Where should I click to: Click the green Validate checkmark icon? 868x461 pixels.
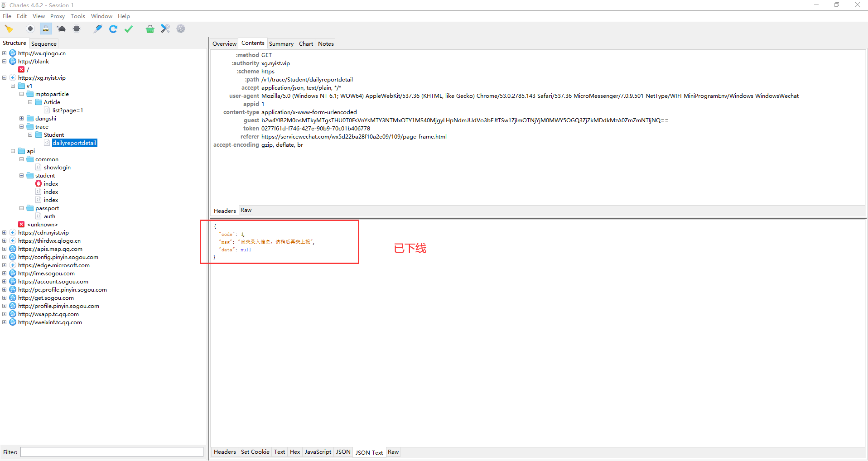129,29
